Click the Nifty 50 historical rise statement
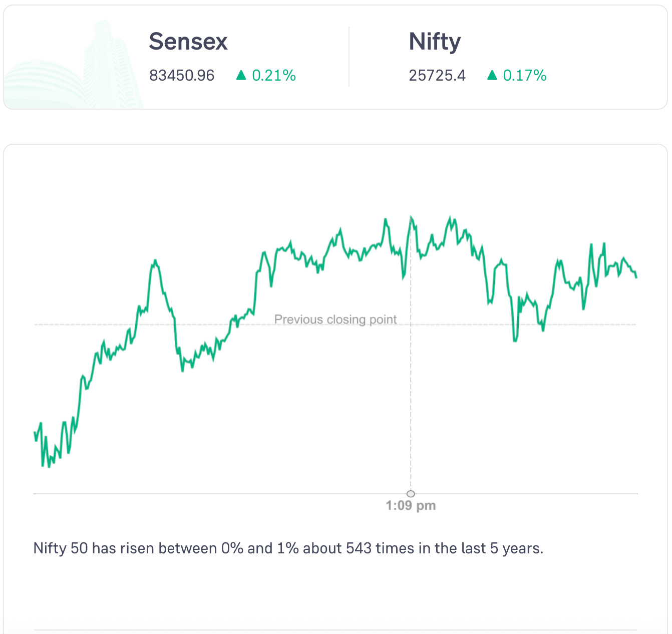Image resolution: width=672 pixels, height=634 pixels. [288, 548]
